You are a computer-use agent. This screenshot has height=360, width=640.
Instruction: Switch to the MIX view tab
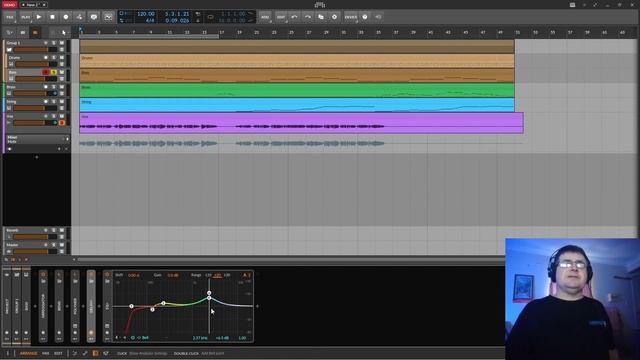(x=46, y=353)
